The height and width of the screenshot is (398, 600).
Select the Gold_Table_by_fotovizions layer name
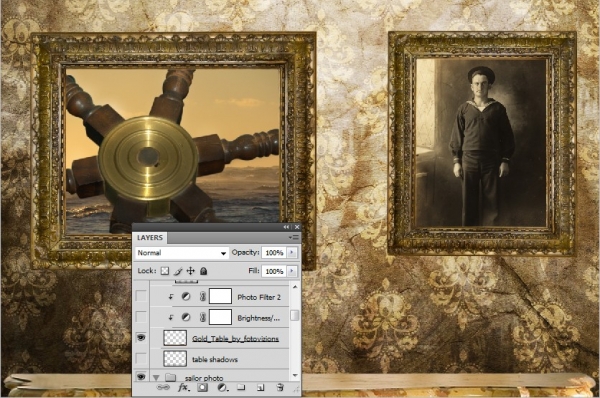[235, 339]
